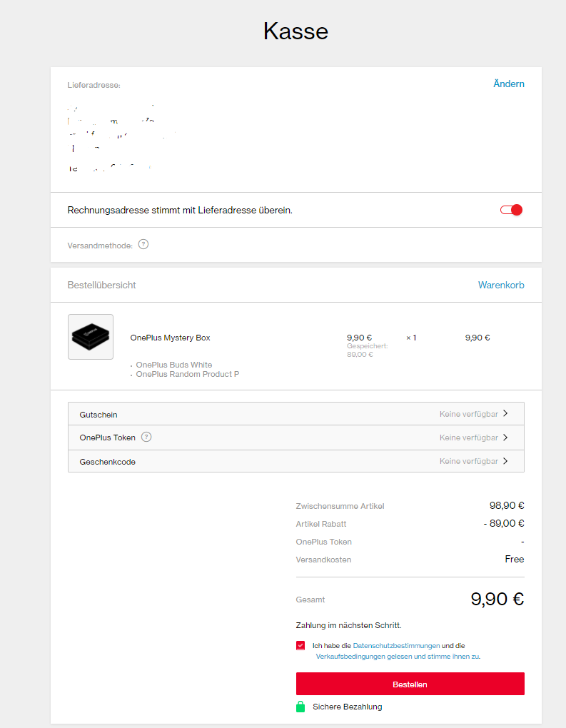Expand the OnePlus Token row chevron

click(x=505, y=438)
